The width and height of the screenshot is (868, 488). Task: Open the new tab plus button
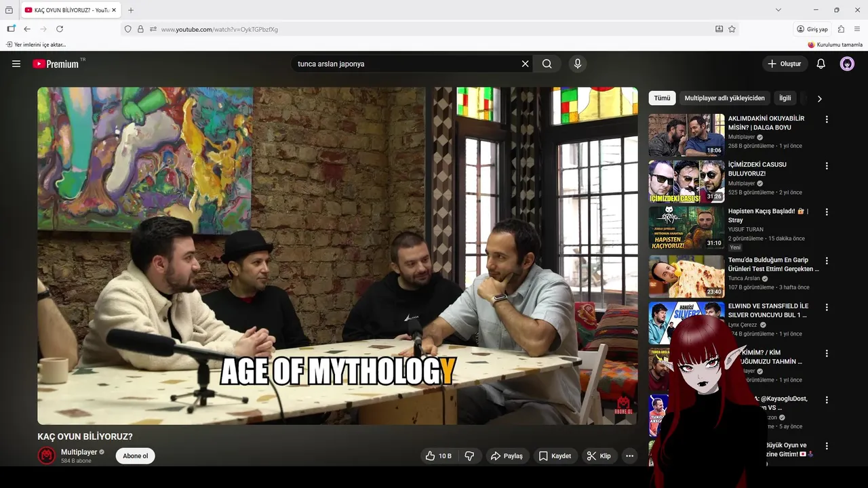131,10
